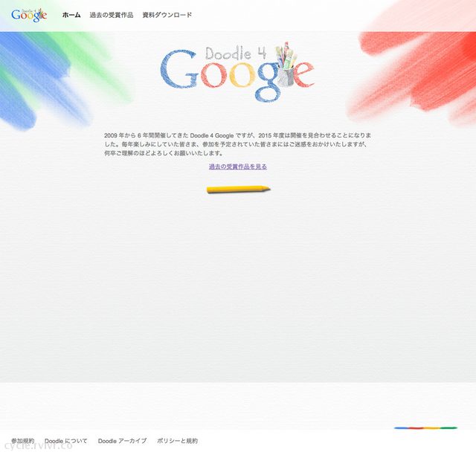The height and width of the screenshot is (452, 476).
Task: Click the announcement paragraph about 2015 cancellation
Action: [x=238, y=144]
